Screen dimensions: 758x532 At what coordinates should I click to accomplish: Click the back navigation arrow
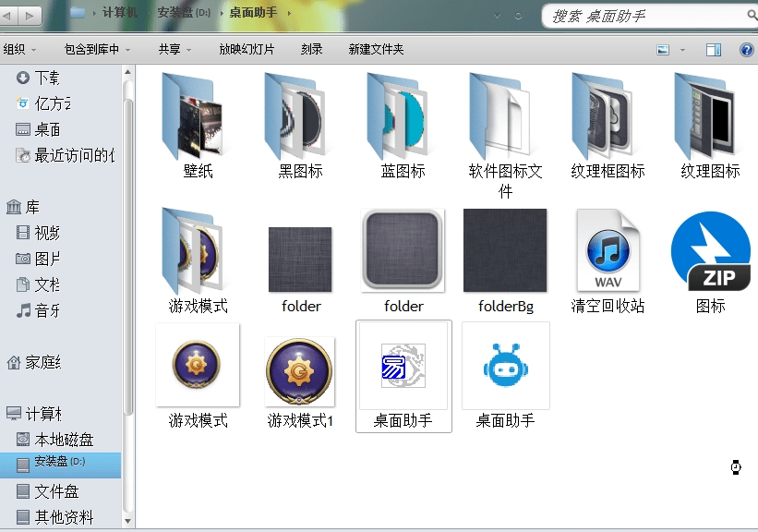coord(7,16)
